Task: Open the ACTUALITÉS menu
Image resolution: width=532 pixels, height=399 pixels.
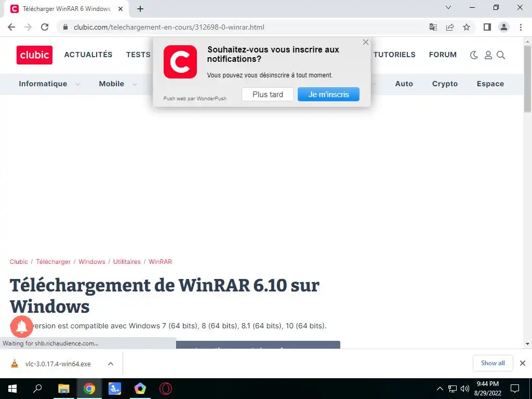Action: tap(88, 55)
